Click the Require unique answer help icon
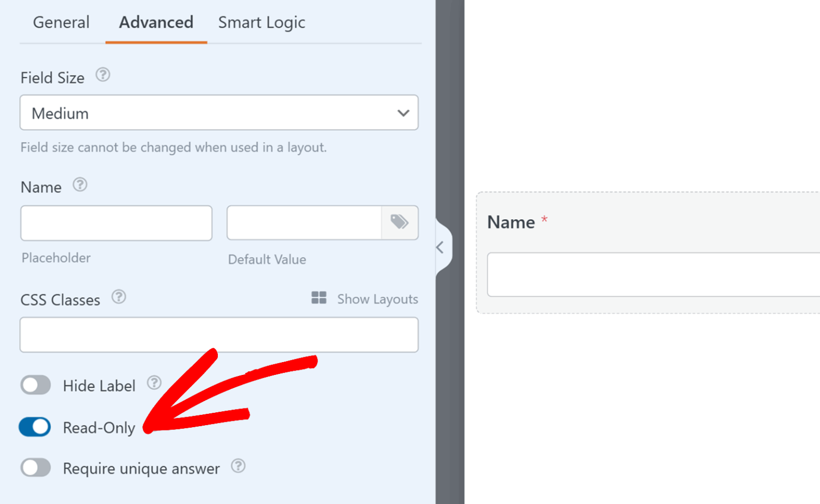Viewport: 820px width, 504px height. [239, 466]
